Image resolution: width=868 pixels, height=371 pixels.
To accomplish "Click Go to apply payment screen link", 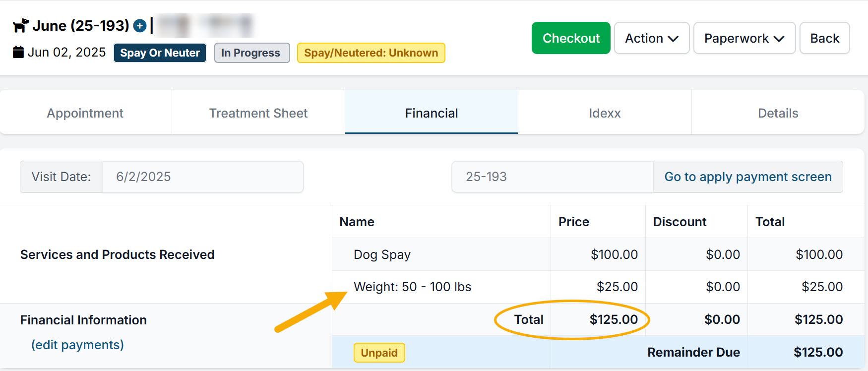I will pos(747,177).
